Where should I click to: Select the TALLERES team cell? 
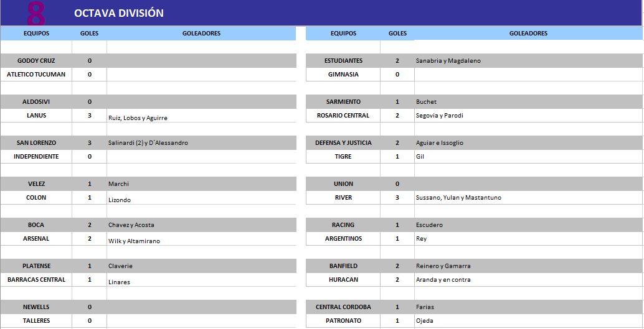coord(36,320)
